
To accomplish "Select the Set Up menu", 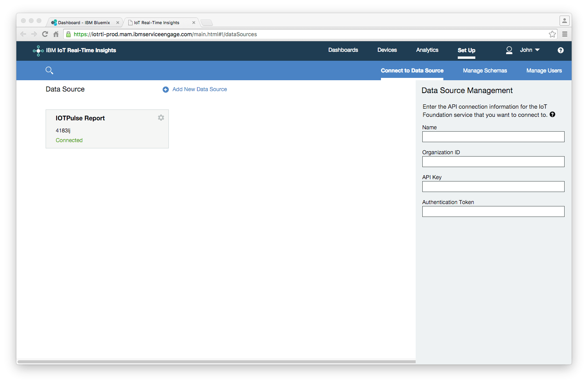I will coord(466,51).
